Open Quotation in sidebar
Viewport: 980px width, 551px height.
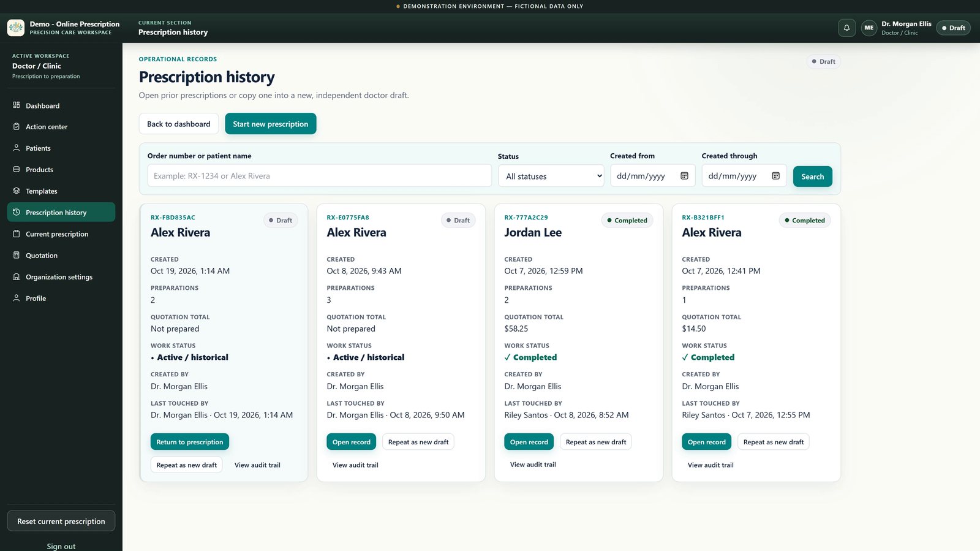point(61,256)
